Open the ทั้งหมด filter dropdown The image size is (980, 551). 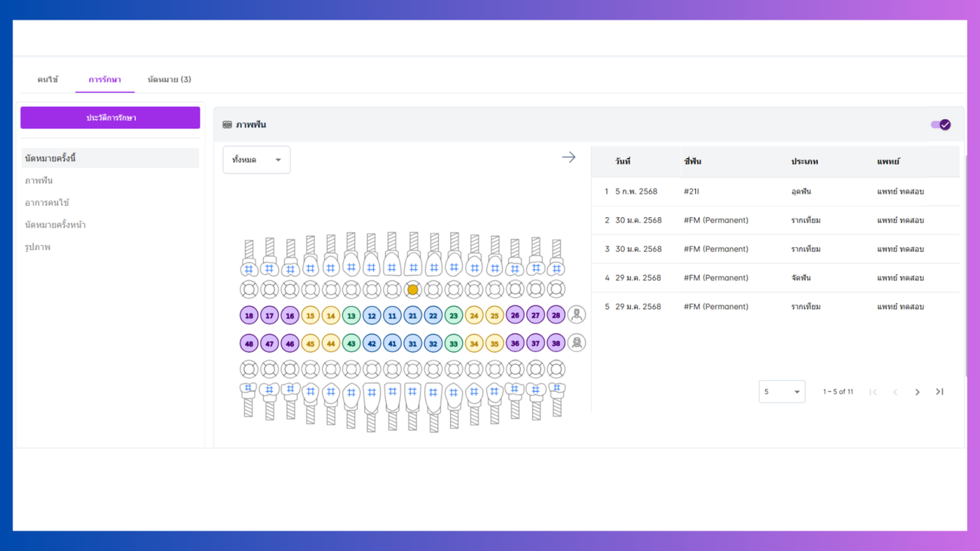(x=256, y=160)
